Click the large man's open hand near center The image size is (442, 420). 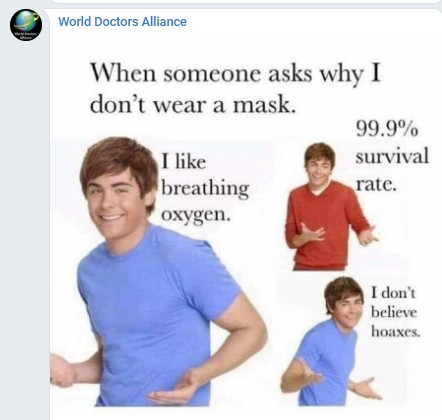pyautogui.click(x=173, y=388)
